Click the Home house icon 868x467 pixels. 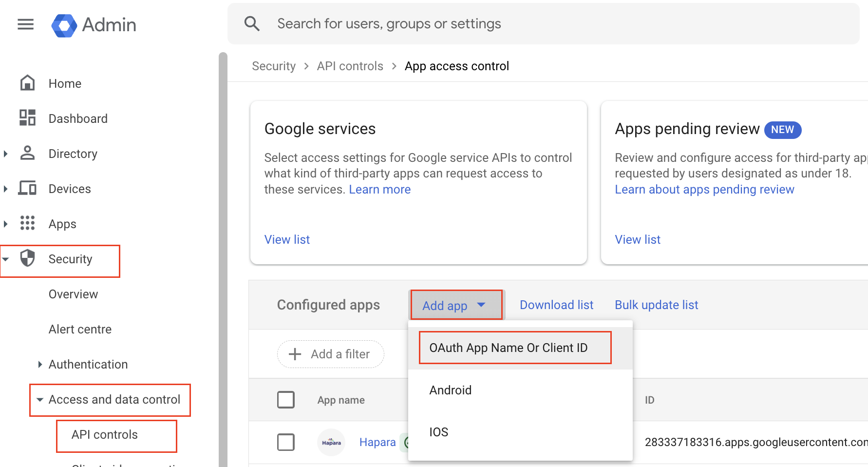[27, 83]
